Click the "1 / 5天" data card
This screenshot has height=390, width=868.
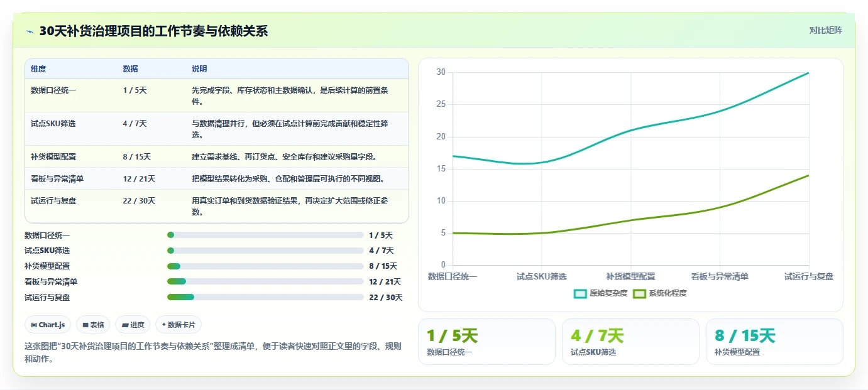point(486,342)
